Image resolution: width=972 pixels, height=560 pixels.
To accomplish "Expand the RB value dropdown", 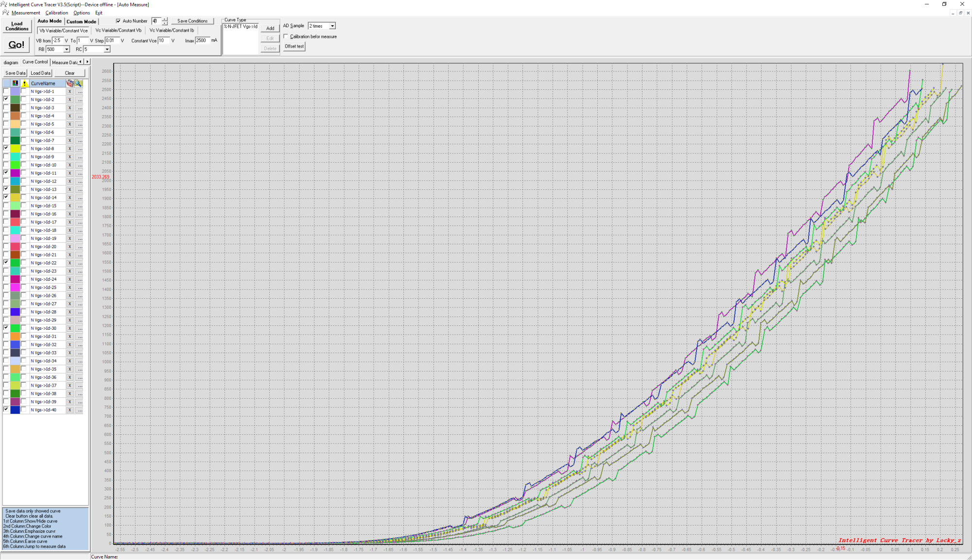I will pos(67,50).
